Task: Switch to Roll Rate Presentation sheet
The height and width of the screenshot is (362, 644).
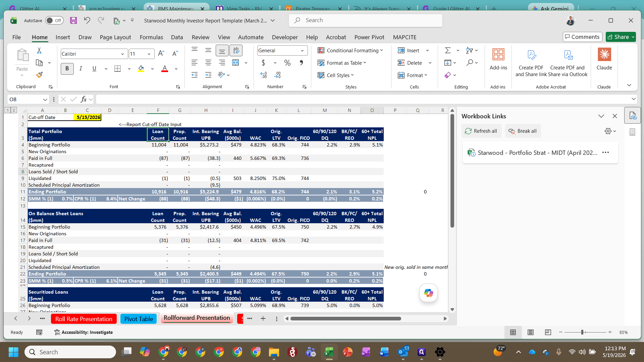Action: (84, 319)
